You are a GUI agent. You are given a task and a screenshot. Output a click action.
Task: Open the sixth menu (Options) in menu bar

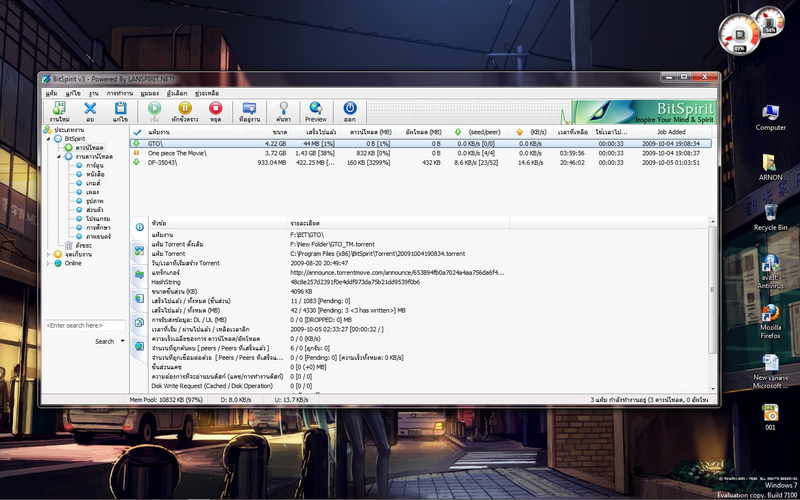point(177,93)
